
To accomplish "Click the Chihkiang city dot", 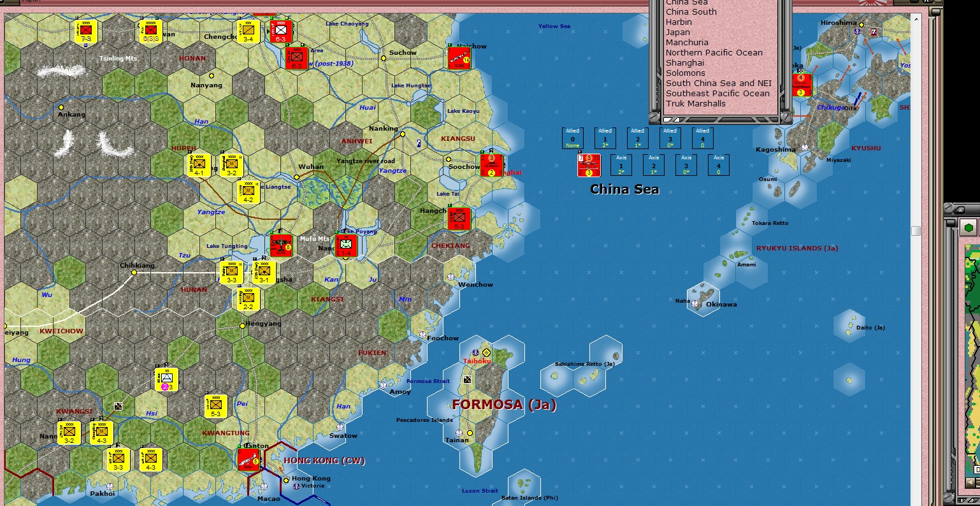I will [x=134, y=272].
